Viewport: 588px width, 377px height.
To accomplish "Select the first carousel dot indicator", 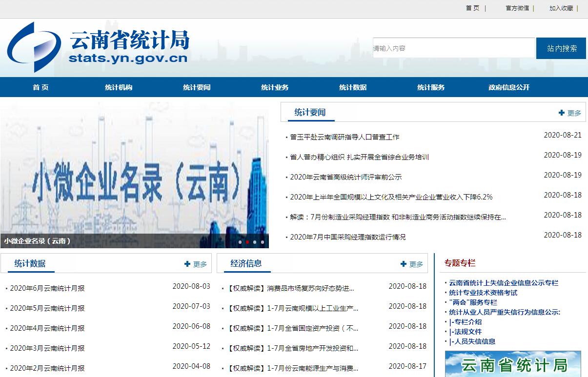I will (x=240, y=242).
